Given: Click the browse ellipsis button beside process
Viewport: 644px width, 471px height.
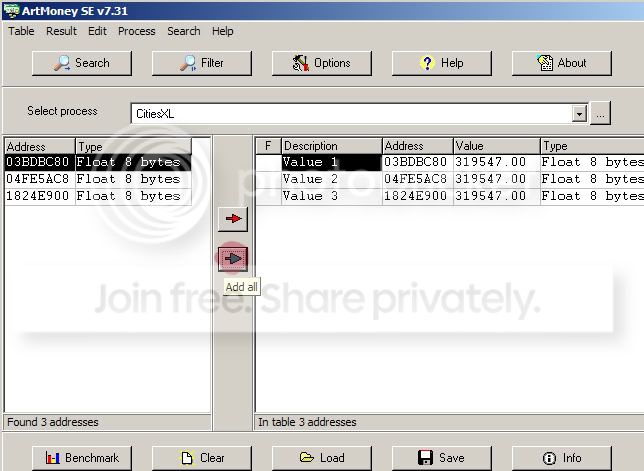Looking at the screenshot, I should tap(600, 114).
